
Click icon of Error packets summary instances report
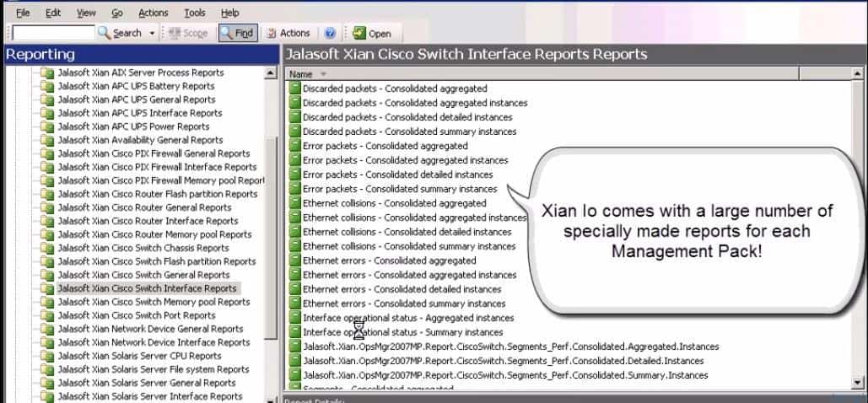[x=294, y=189]
